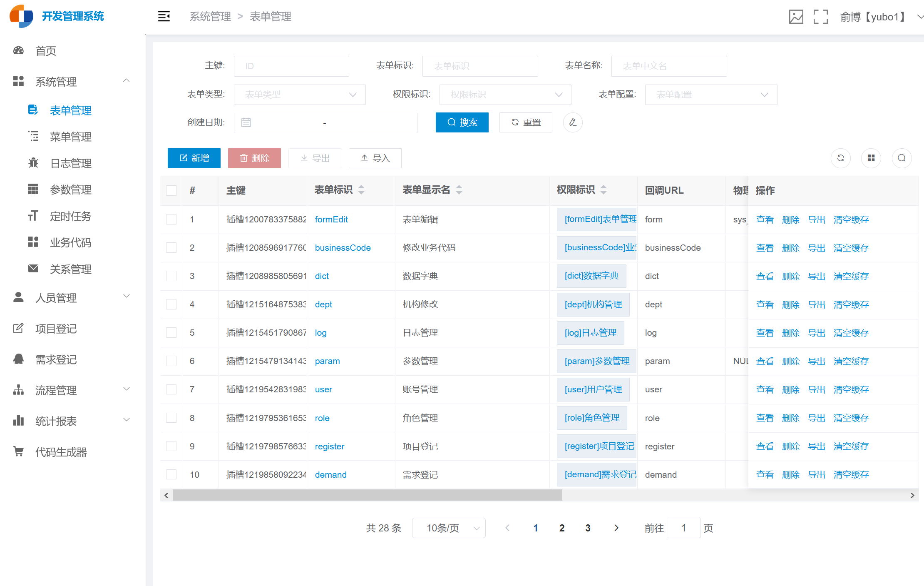Click the 搜索 search button
Viewport: 924px width, 586px height.
click(462, 122)
